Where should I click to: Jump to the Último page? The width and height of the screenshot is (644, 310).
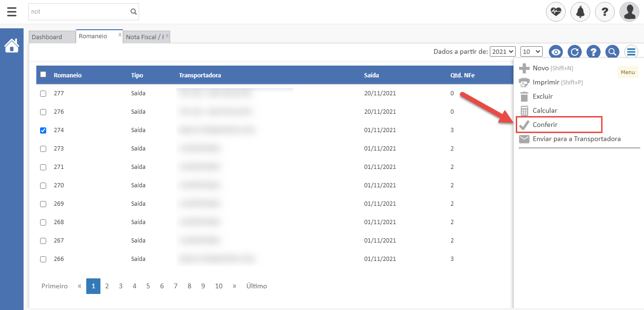256,286
